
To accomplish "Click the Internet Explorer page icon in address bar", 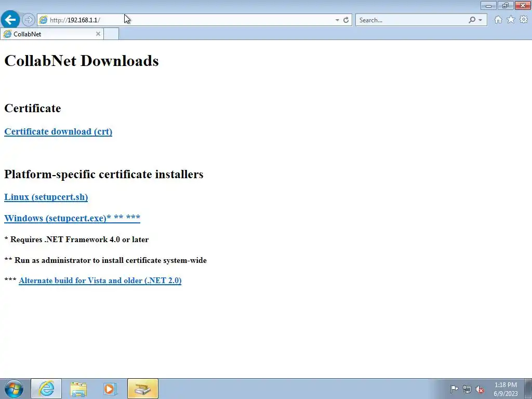I will click(43, 20).
